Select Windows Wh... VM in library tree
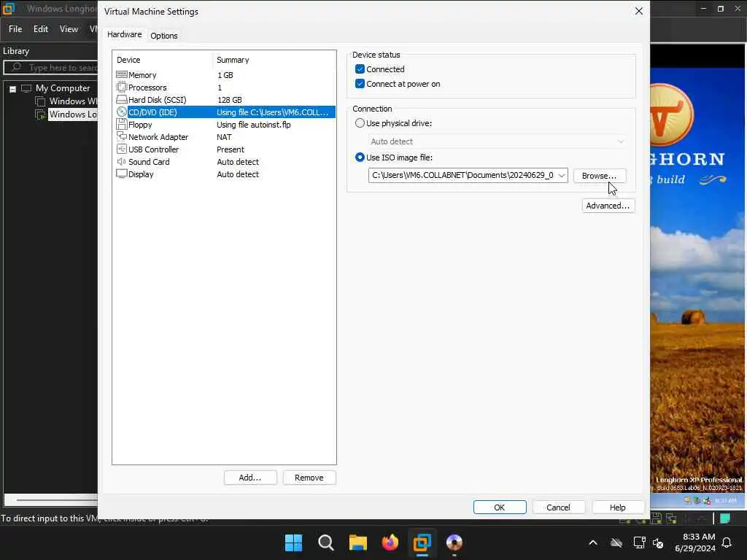747x560 pixels. (73, 101)
